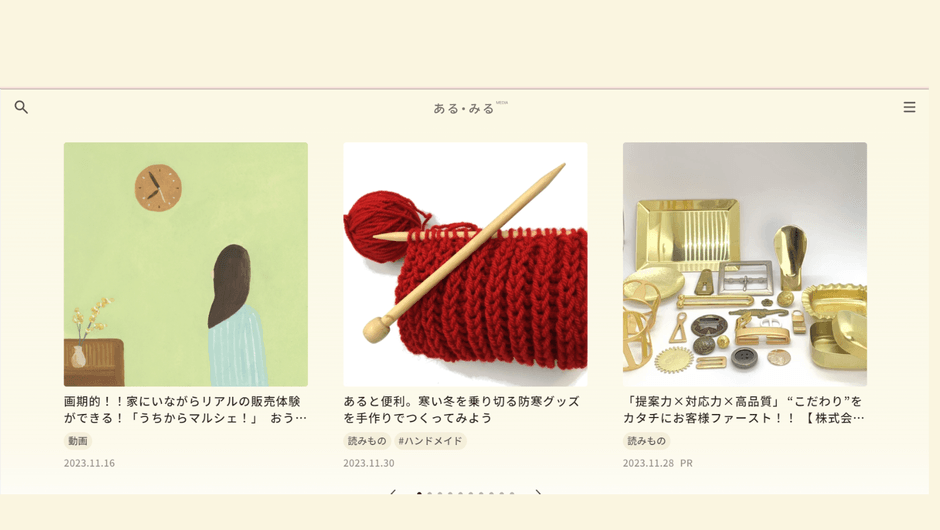The image size is (940, 530).
Task: Select the 動画 tag
Action: tap(78, 441)
